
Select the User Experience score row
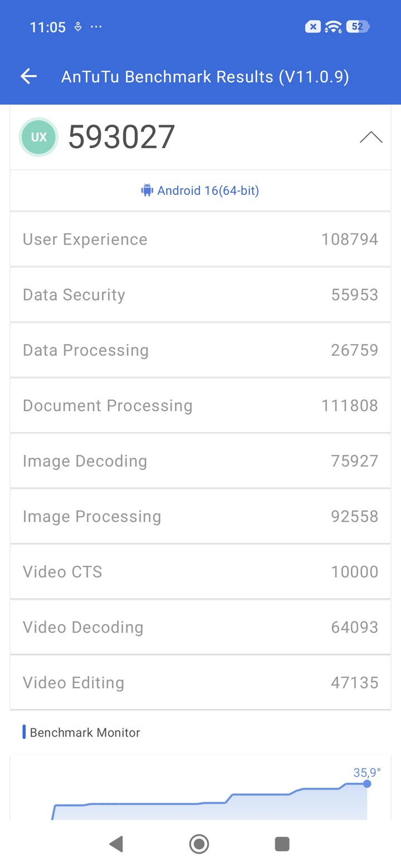coord(200,239)
